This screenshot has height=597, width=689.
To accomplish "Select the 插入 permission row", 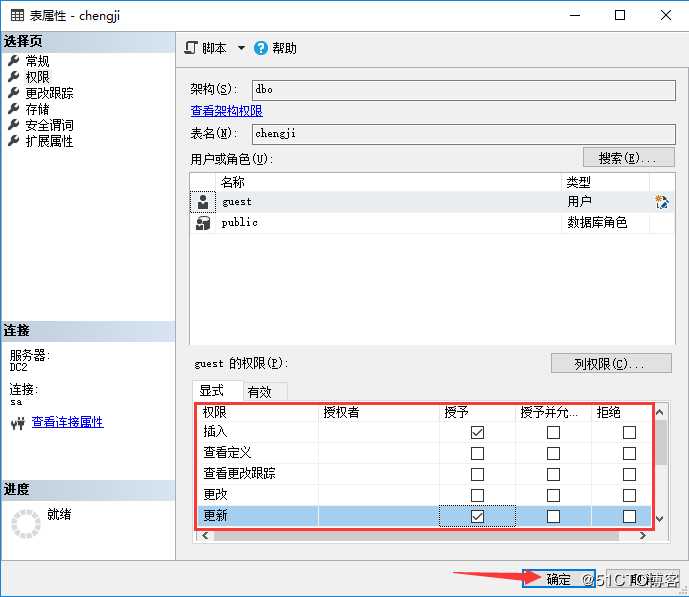I will point(424,432).
